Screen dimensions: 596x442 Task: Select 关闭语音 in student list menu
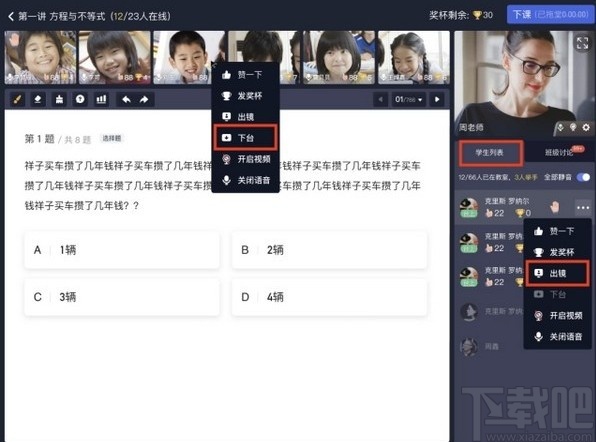click(557, 336)
